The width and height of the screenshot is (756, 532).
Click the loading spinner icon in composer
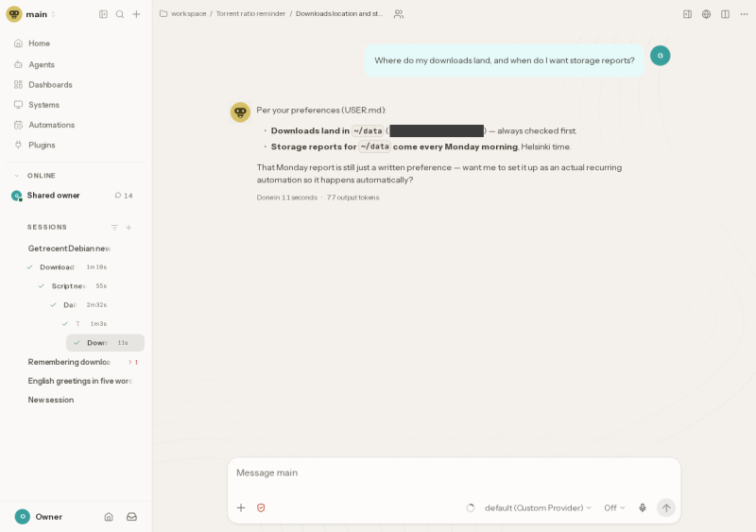pyautogui.click(x=471, y=507)
